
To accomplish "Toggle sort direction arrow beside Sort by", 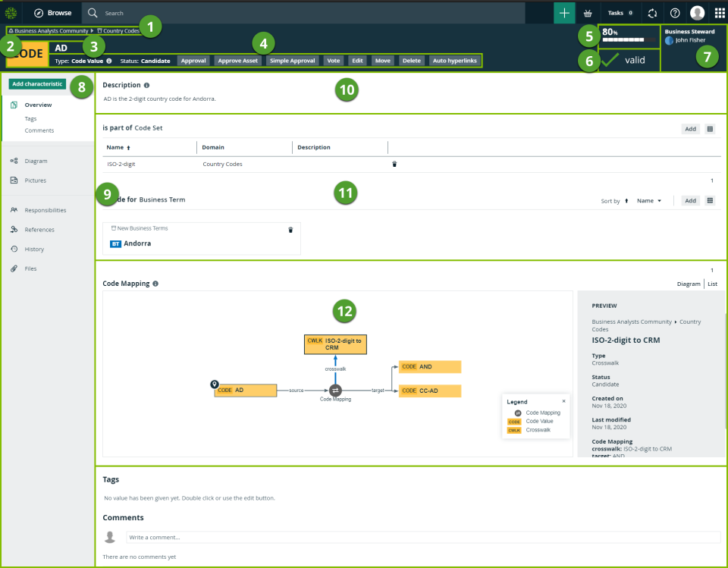I will click(626, 201).
